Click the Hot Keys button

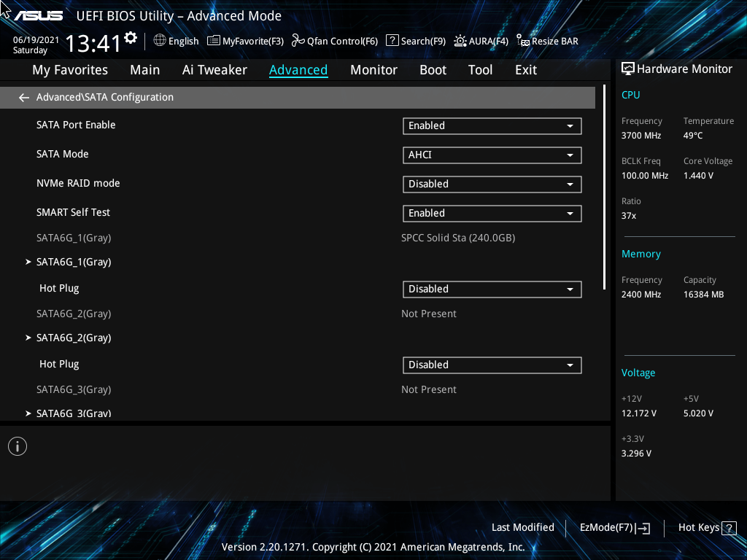coord(705,527)
